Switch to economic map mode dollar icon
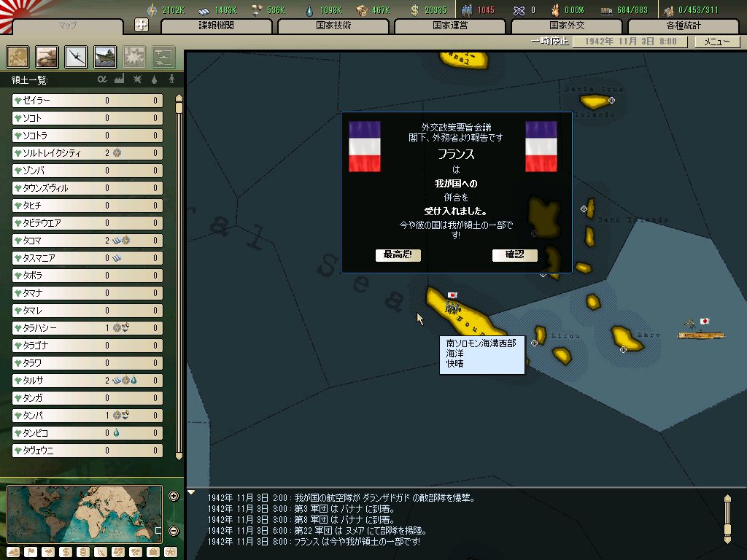 point(66,552)
